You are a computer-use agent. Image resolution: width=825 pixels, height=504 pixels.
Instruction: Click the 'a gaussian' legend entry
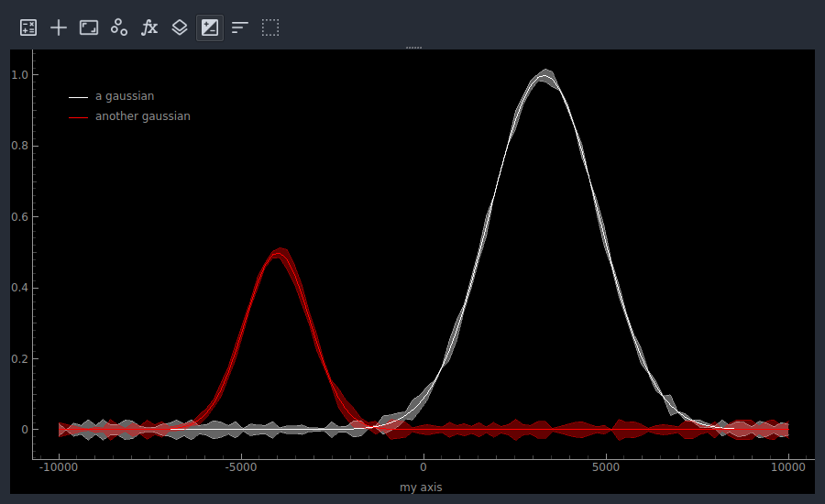(125, 96)
